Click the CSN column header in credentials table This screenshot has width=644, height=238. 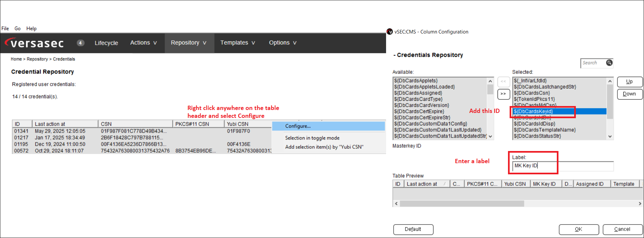(135, 124)
